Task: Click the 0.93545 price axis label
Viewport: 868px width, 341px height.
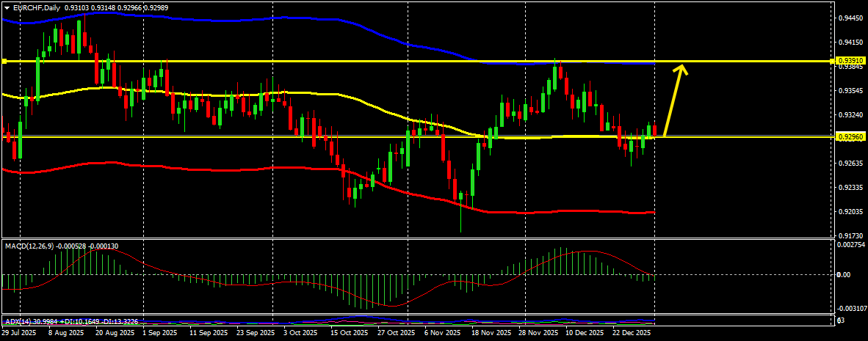Action: pyautogui.click(x=850, y=91)
